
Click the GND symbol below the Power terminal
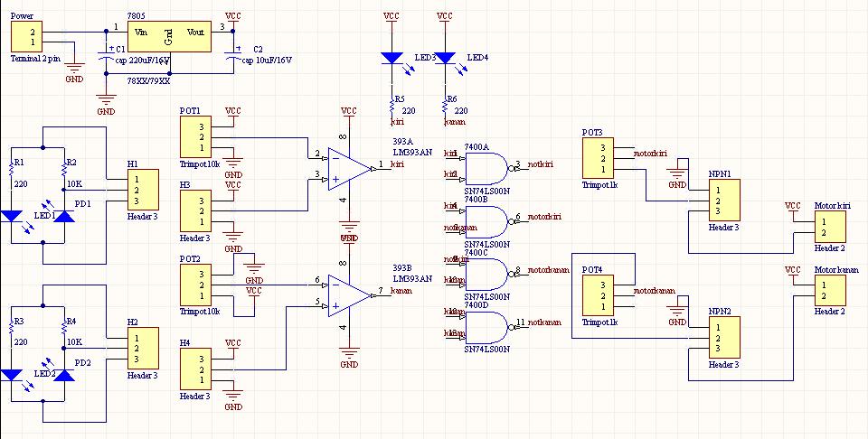coord(74,72)
